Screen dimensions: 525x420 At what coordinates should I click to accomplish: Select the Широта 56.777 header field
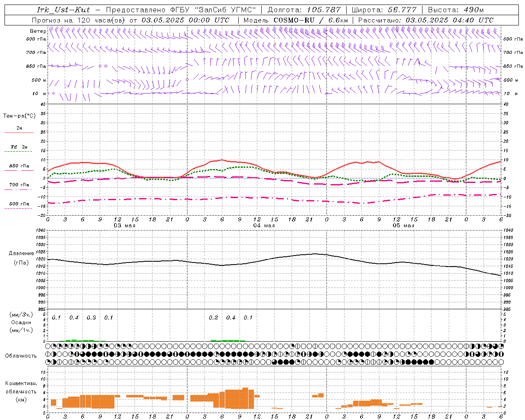click(384, 10)
